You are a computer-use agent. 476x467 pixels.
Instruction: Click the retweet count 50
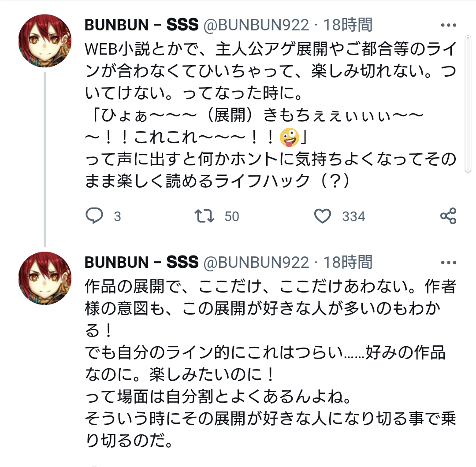point(232,216)
